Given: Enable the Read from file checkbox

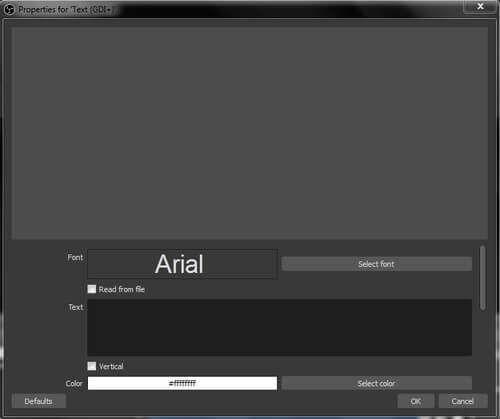Looking at the screenshot, I should pyautogui.click(x=92, y=289).
